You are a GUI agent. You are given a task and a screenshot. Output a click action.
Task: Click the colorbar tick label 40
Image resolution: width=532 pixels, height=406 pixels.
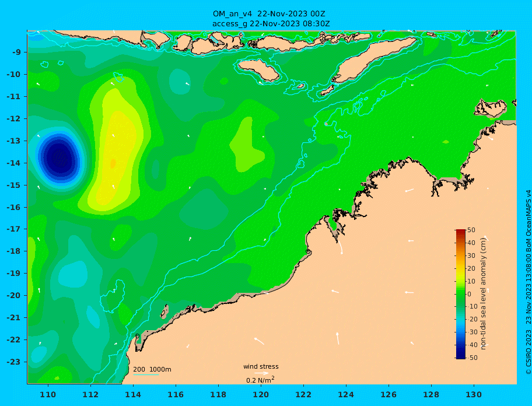click(471, 243)
